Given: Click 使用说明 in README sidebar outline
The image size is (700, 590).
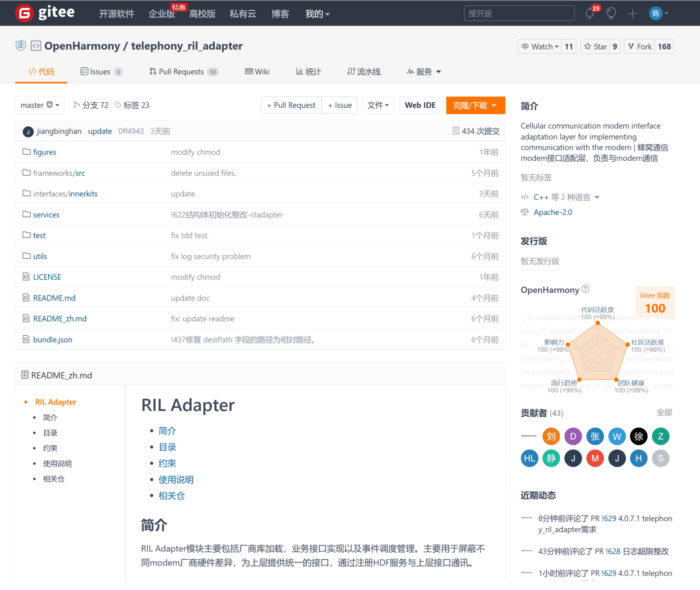Looking at the screenshot, I should point(57,463).
